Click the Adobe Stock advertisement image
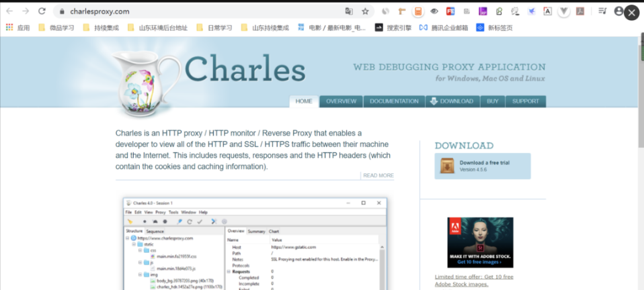This screenshot has height=290, width=644. 480,242
